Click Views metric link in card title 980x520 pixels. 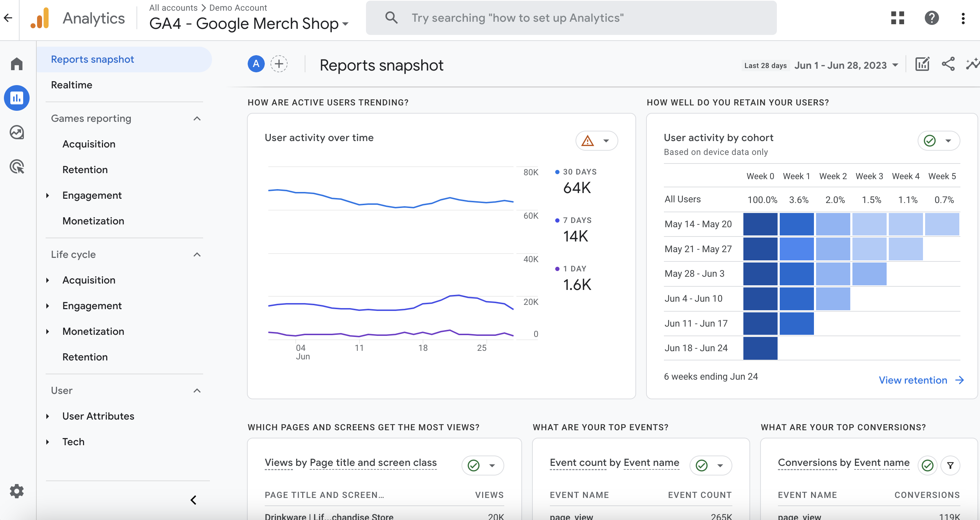coord(278,462)
